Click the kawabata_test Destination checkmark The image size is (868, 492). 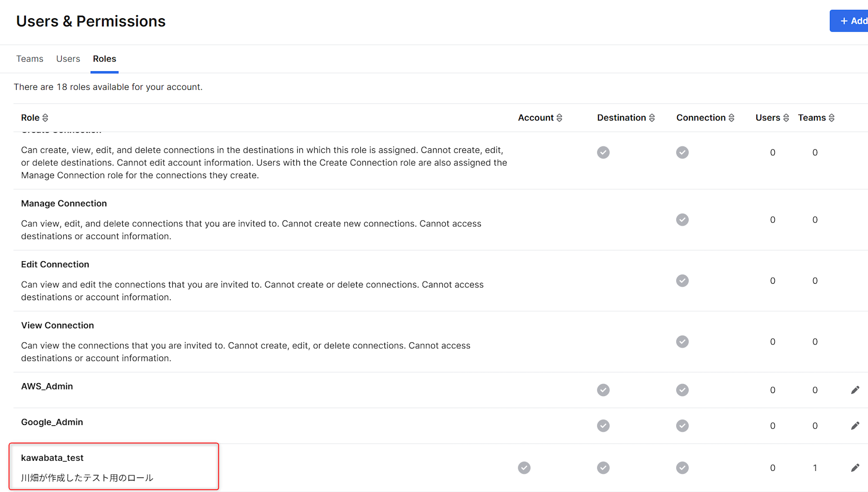pos(603,468)
